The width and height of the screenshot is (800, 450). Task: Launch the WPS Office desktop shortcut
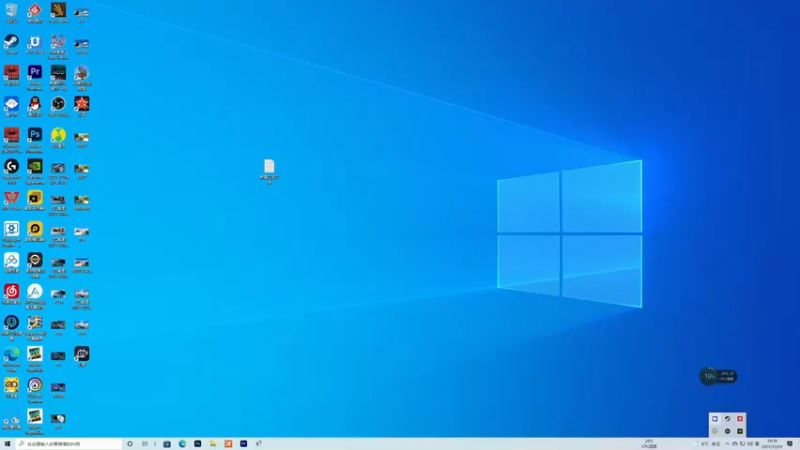[x=11, y=201]
